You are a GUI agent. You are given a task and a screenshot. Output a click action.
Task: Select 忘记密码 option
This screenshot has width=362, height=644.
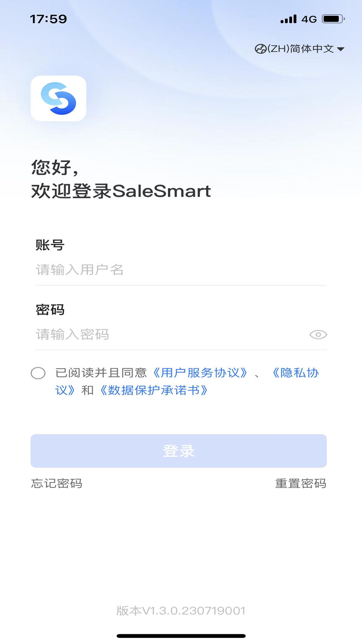coord(57,483)
